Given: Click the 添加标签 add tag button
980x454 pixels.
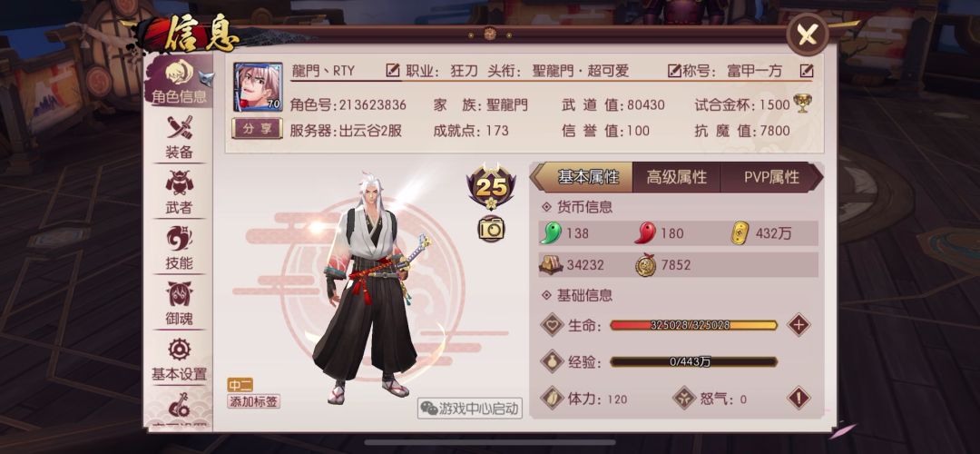Looking at the screenshot, I should [x=254, y=401].
